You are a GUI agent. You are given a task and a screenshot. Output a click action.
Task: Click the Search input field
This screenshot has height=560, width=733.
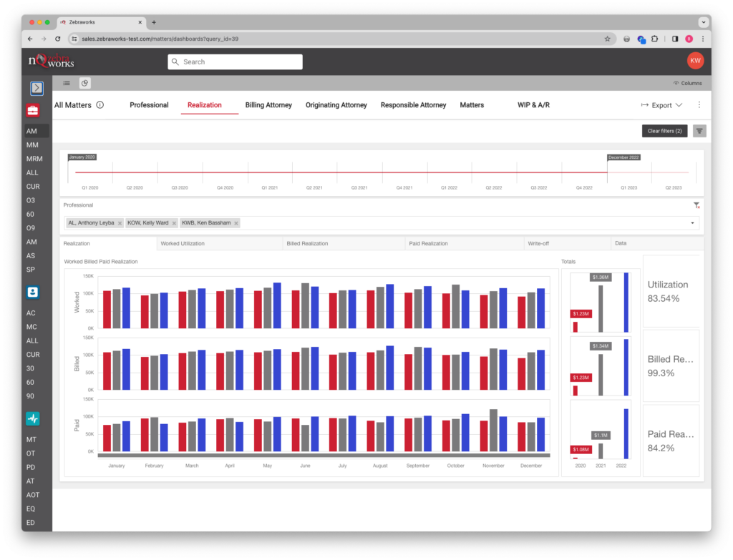click(235, 62)
